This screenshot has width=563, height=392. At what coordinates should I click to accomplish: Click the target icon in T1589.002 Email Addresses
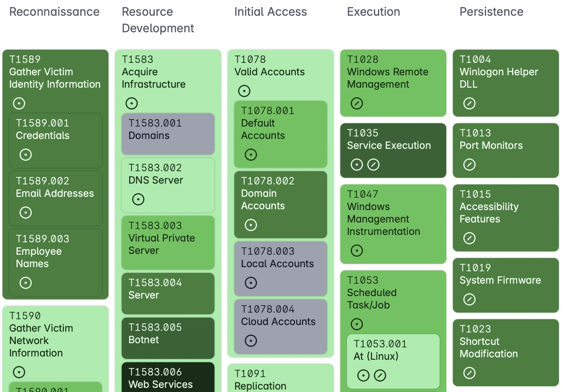tap(26, 213)
